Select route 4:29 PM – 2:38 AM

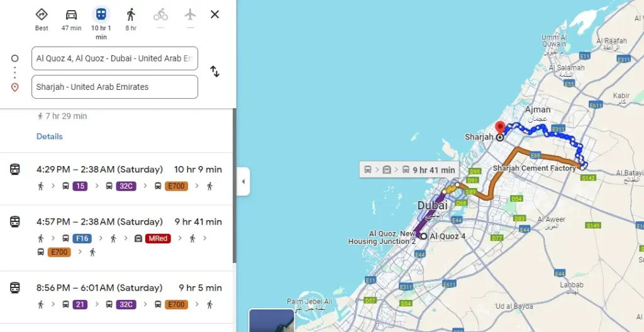click(x=116, y=179)
